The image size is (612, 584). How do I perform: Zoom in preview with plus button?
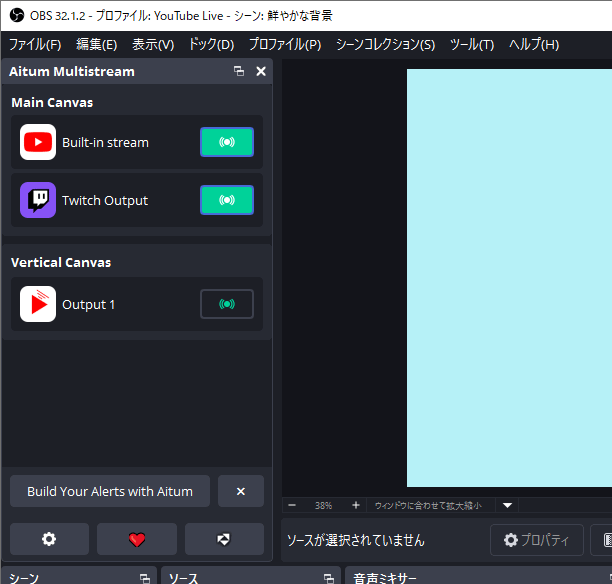pyautogui.click(x=356, y=506)
